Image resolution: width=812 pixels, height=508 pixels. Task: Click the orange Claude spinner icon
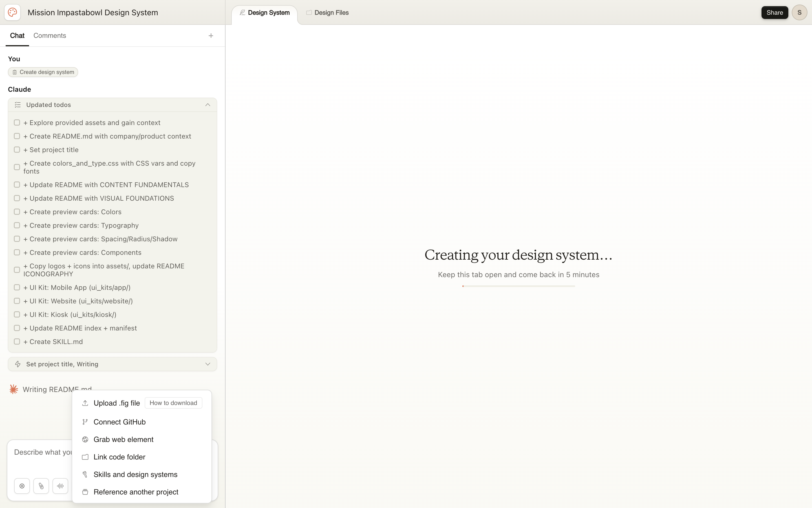click(x=14, y=389)
